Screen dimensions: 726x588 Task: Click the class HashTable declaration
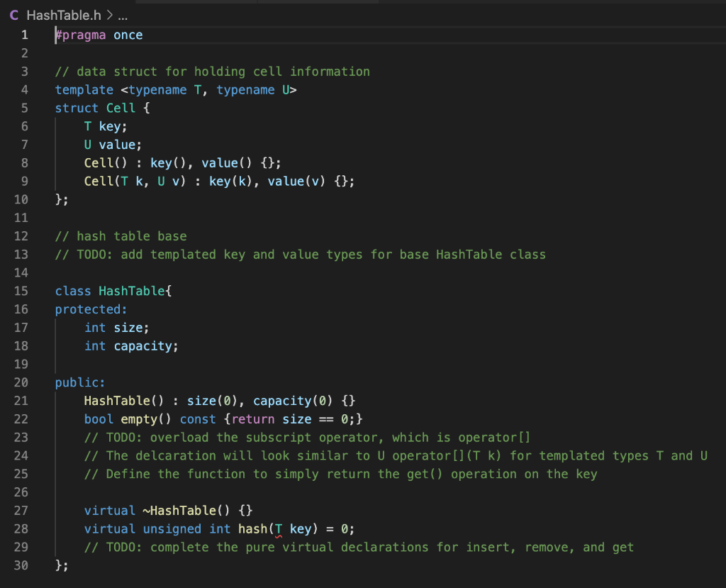tap(113, 291)
